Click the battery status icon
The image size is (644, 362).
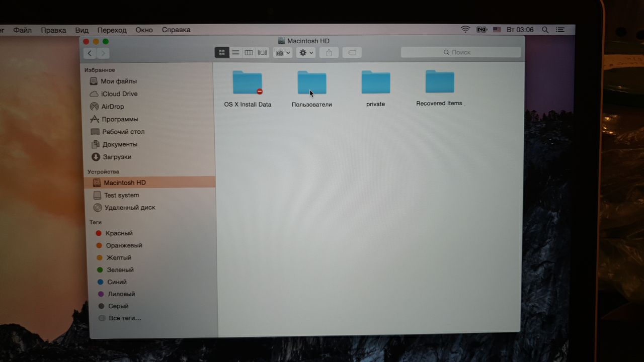point(481,30)
